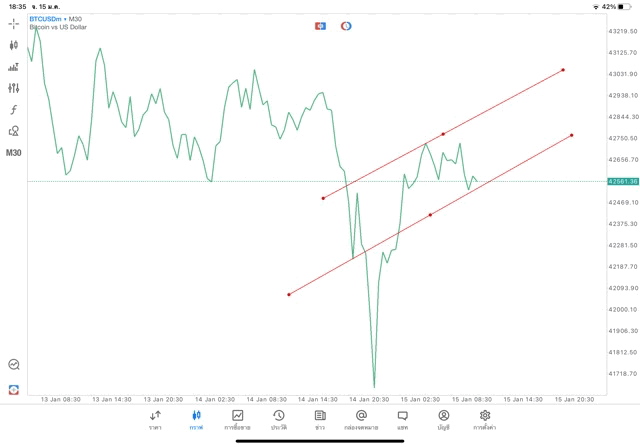Select the crosshair tool
640x447 pixels.
tap(14, 24)
